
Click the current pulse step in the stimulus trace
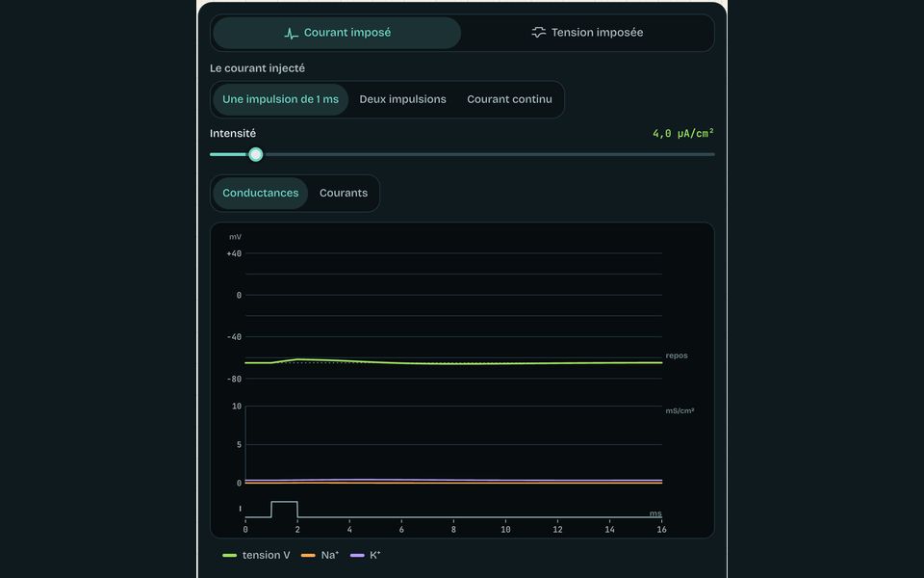coord(284,509)
